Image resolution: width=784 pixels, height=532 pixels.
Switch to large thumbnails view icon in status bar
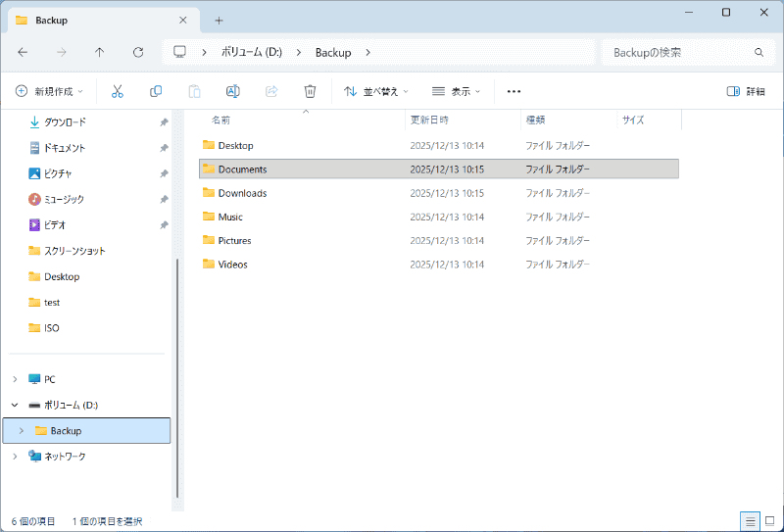click(x=770, y=522)
